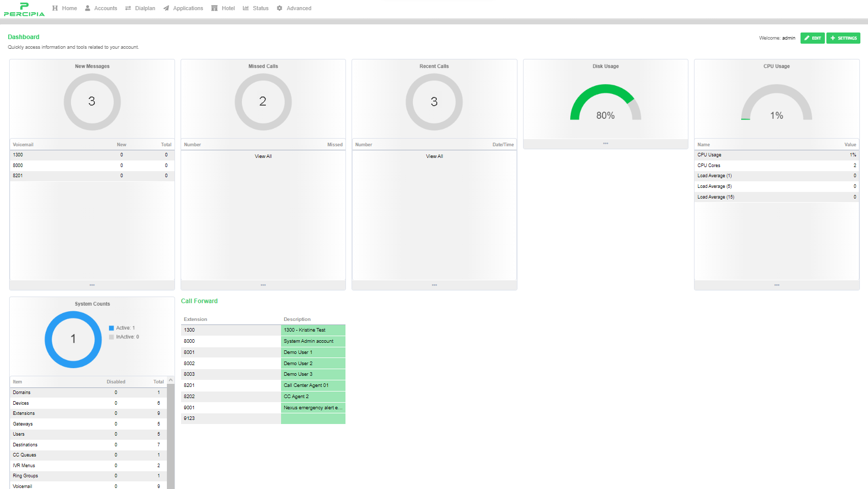Open the Home page via the Home icon
The height and width of the screenshot is (489, 868).
coord(56,8)
